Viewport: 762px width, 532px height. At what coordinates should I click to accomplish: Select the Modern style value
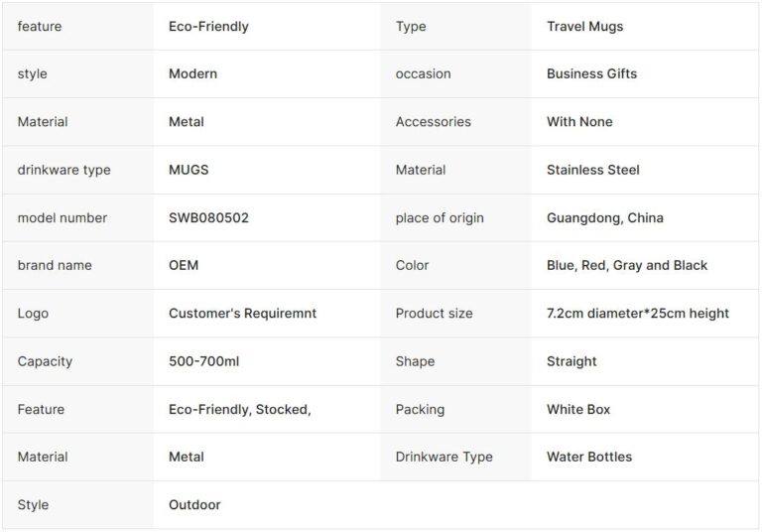[192, 74]
